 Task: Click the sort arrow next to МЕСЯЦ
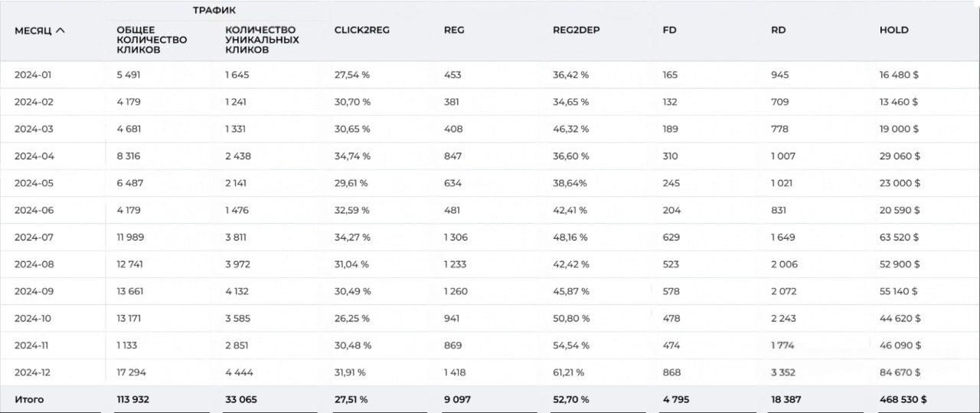60,31
